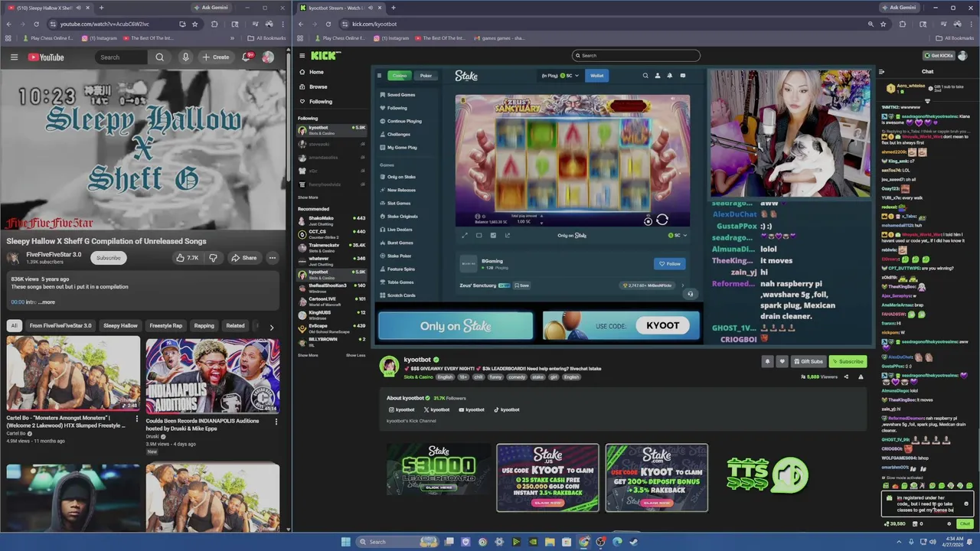
Task: Start YouTube voice search microphone
Action: click(x=185, y=57)
